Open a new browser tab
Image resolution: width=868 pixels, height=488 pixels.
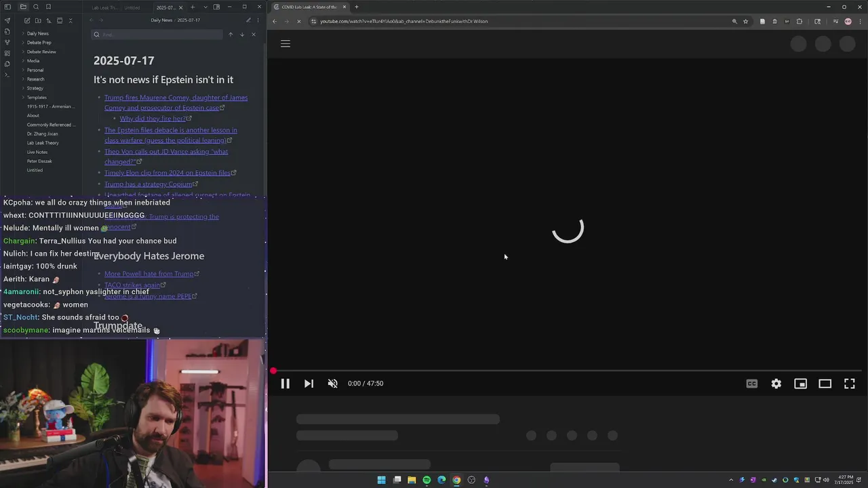click(357, 7)
